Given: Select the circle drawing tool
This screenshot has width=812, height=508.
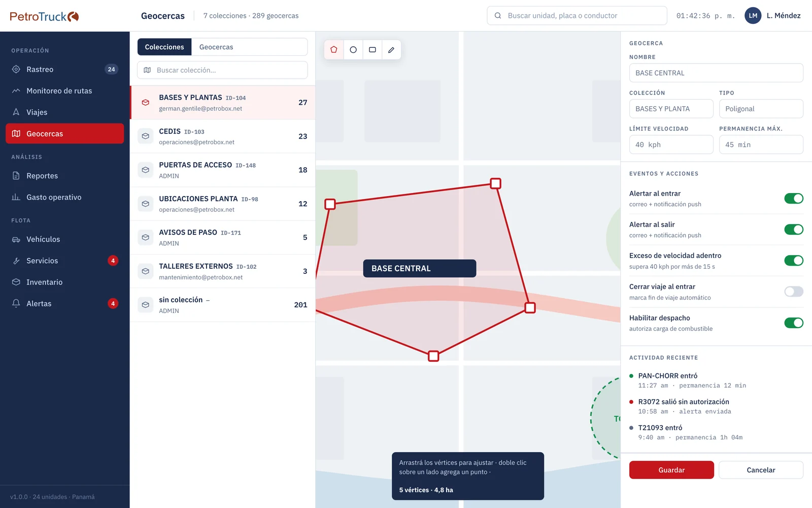Looking at the screenshot, I should point(353,50).
